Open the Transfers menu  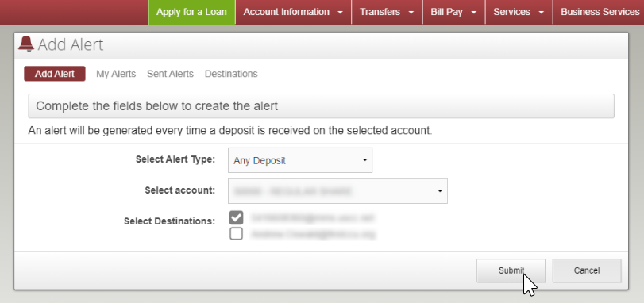pyautogui.click(x=387, y=12)
